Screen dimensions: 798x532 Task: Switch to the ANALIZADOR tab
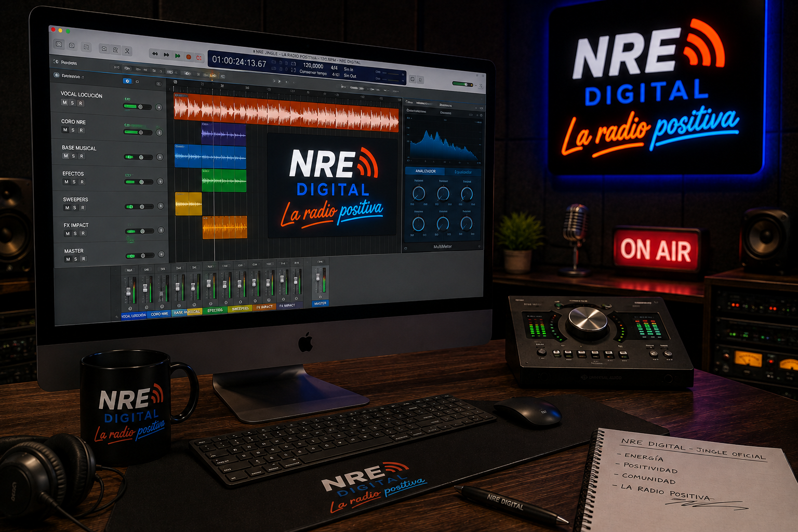tap(425, 171)
